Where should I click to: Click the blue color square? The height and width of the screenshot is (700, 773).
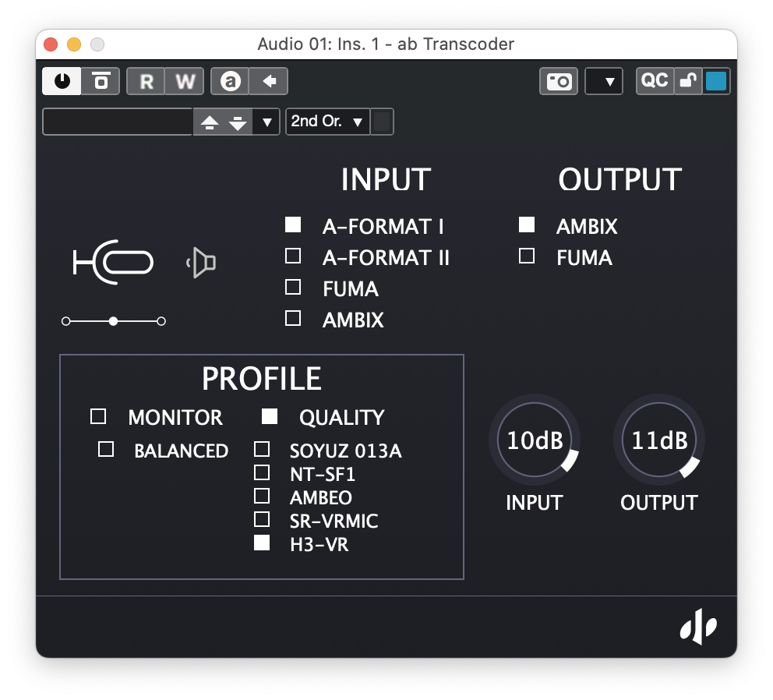tap(716, 81)
